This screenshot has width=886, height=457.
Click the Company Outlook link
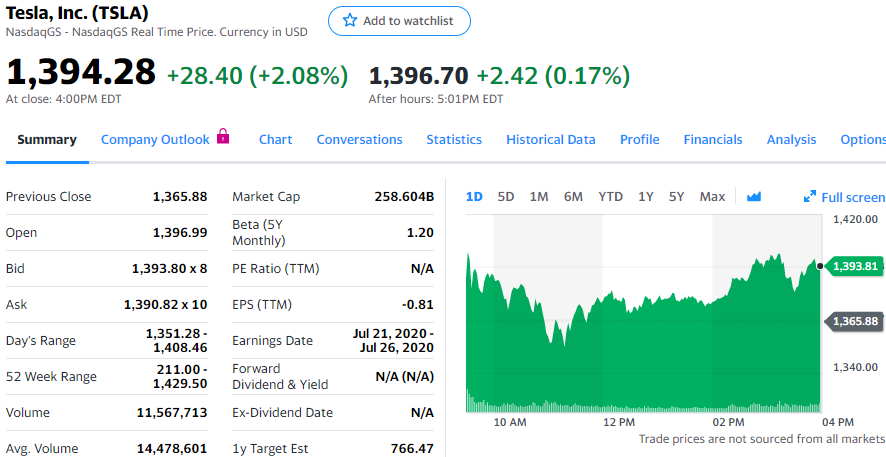tap(155, 140)
